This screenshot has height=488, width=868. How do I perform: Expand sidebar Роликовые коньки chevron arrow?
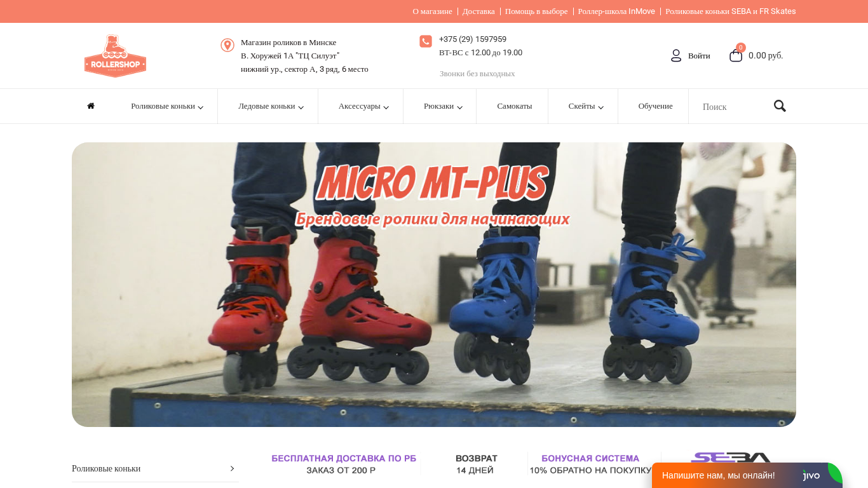232,468
